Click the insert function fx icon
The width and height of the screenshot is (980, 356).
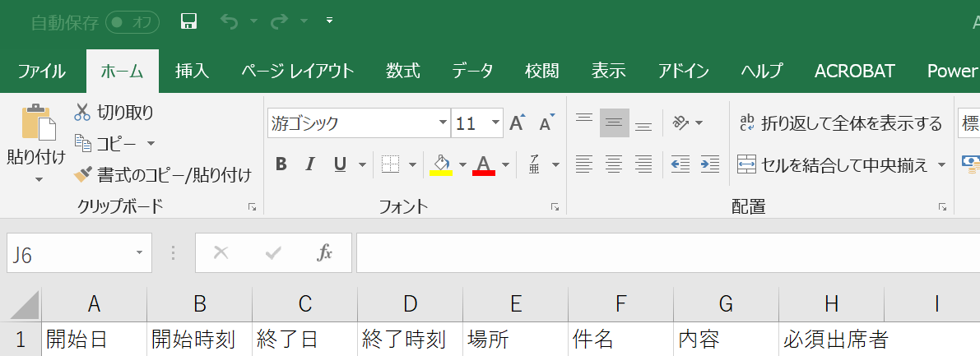(325, 253)
